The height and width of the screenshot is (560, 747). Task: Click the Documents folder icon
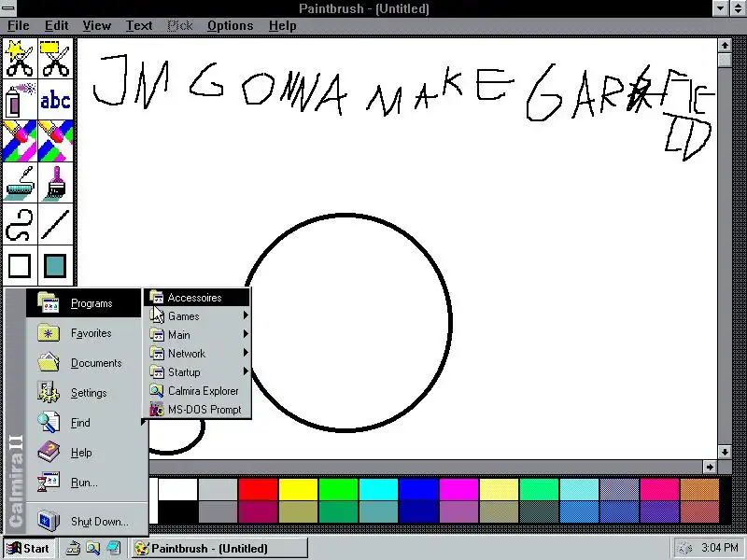coord(49,363)
